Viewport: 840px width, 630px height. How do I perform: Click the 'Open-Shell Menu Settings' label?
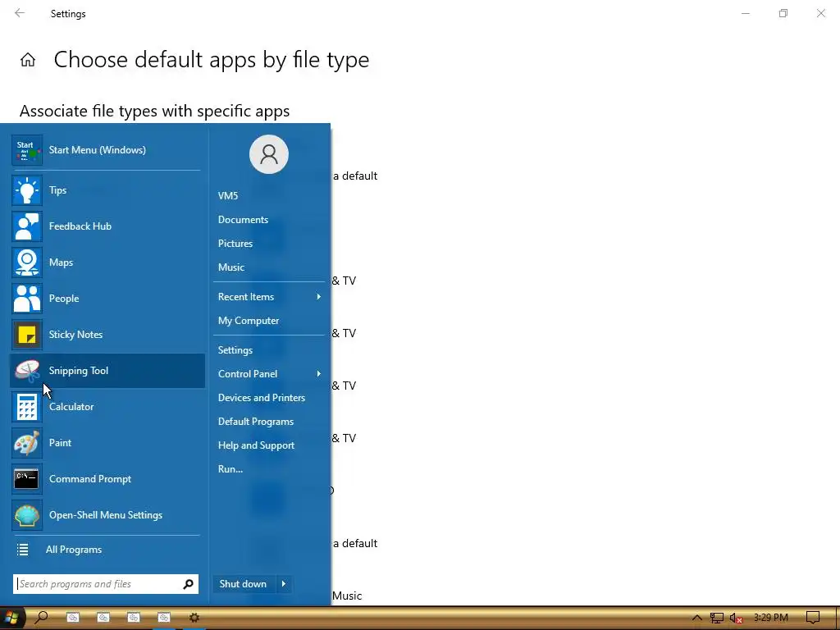[x=106, y=515]
